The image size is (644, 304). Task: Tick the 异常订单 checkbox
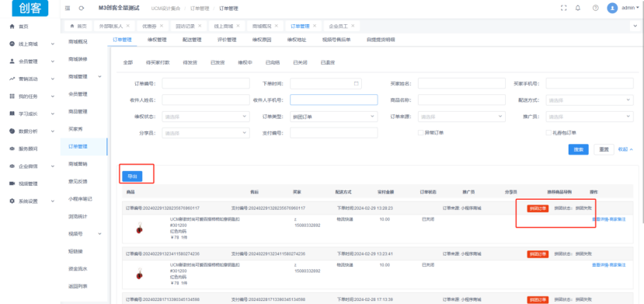click(420, 133)
